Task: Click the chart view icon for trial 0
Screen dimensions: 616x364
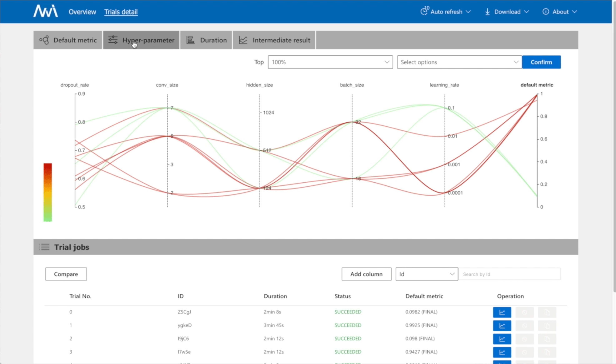Action: (x=502, y=312)
